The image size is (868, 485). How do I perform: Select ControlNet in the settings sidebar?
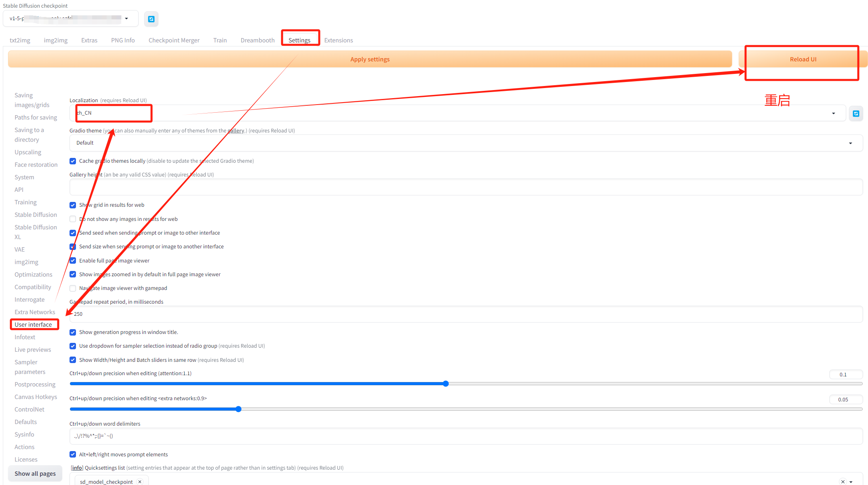point(29,409)
